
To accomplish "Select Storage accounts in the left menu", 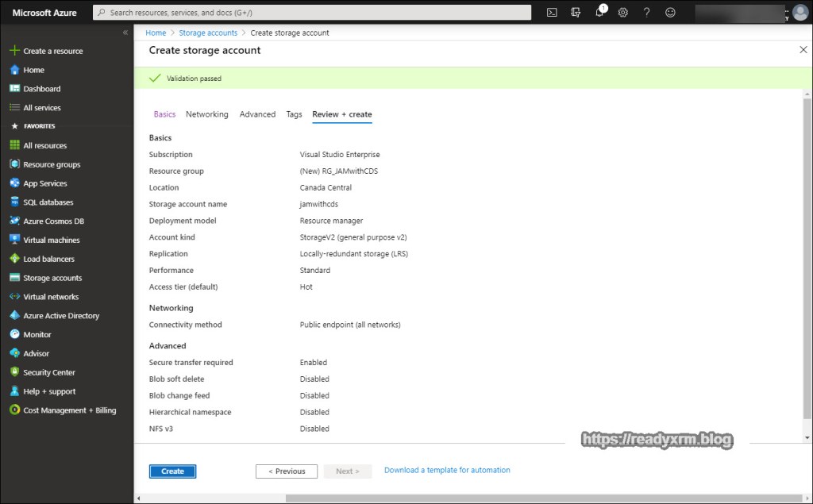I will coord(52,278).
